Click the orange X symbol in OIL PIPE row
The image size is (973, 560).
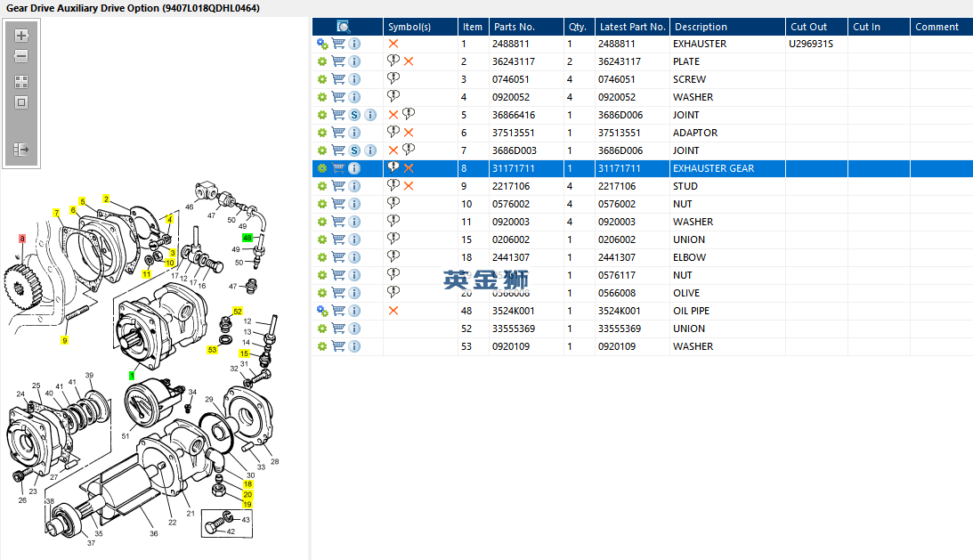[x=393, y=311]
